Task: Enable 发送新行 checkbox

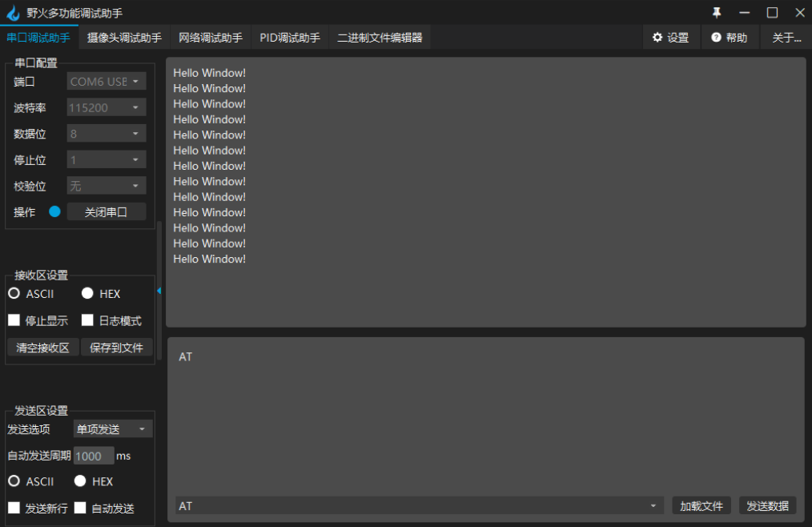Action: [x=14, y=508]
